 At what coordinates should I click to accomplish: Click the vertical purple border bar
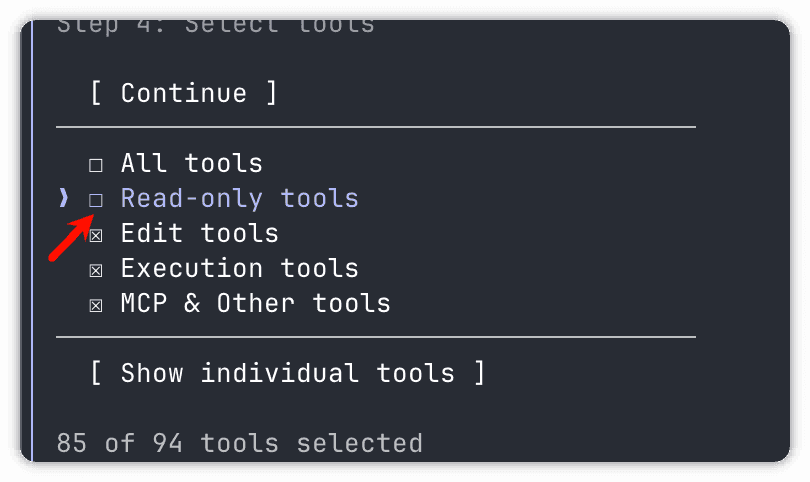(32, 241)
